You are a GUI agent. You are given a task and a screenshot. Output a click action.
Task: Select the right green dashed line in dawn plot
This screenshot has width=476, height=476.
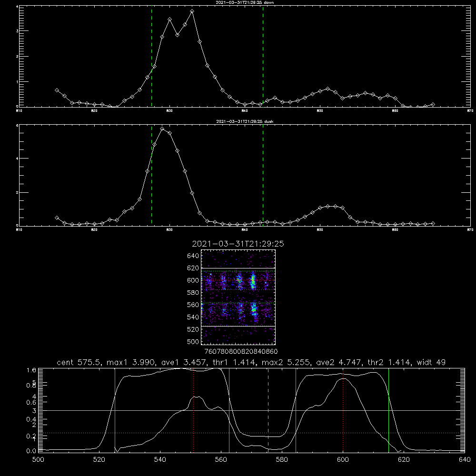[x=263, y=56]
